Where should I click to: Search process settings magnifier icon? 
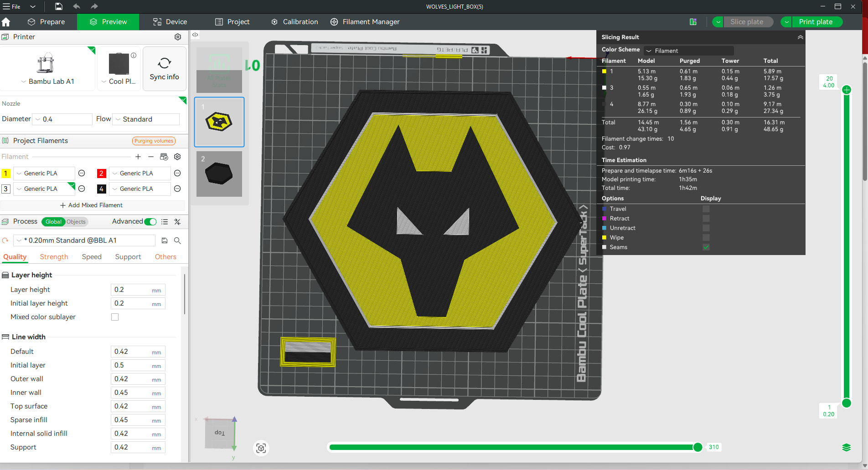(x=177, y=240)
